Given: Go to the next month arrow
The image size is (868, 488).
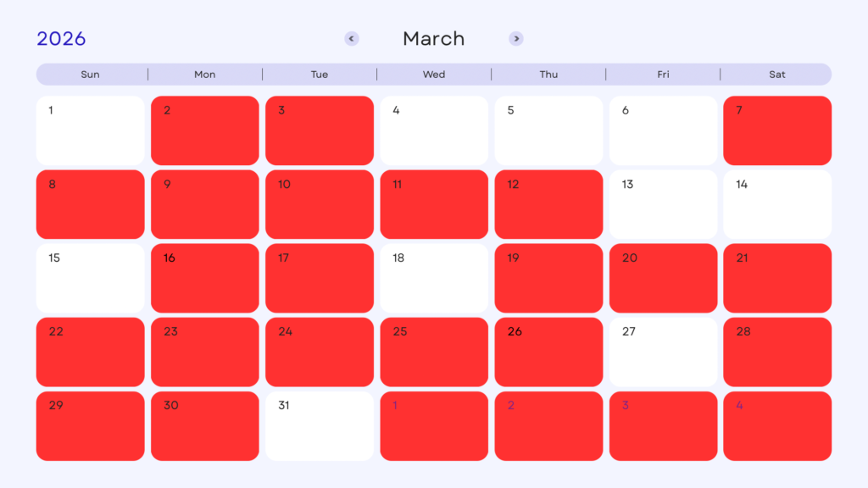Looking at the screenshot, I should pos(516,39).
